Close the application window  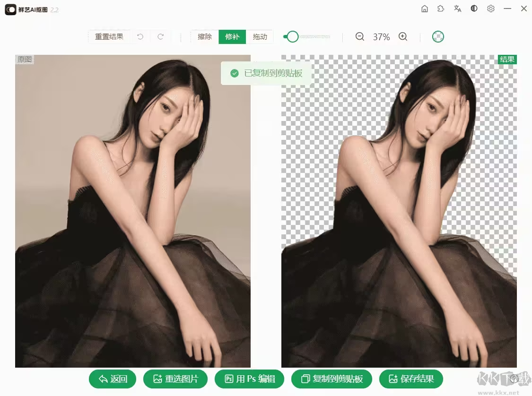tap(524, 9)
